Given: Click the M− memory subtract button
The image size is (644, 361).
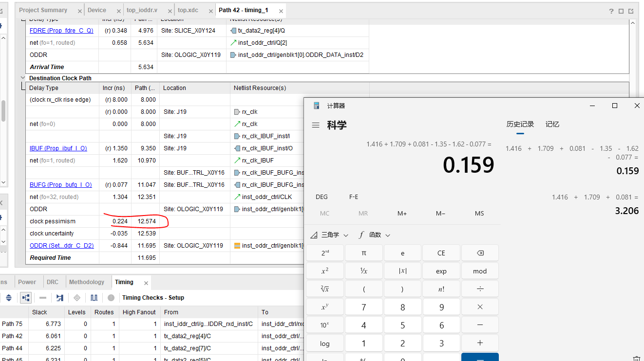Looking at the screenshot, I should point(441,214).
